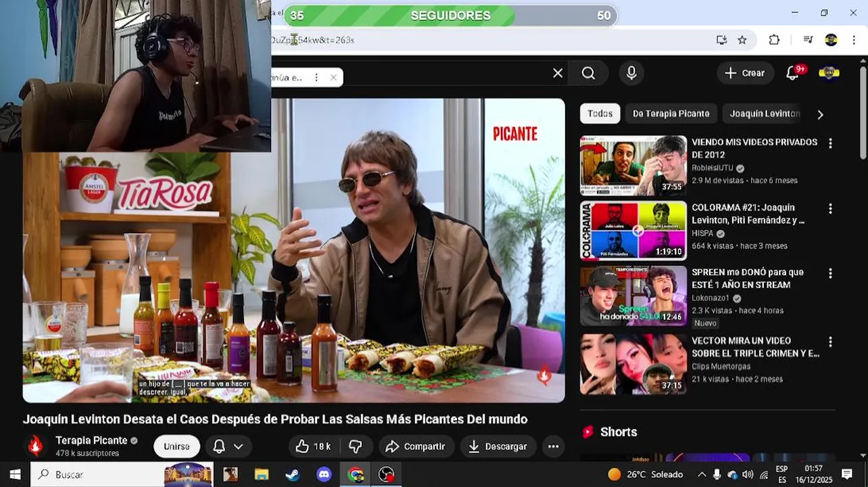Open File Explorer from taskbar
Image resolution: width=868 pixels, height=487 pixels.
[262, 474]
